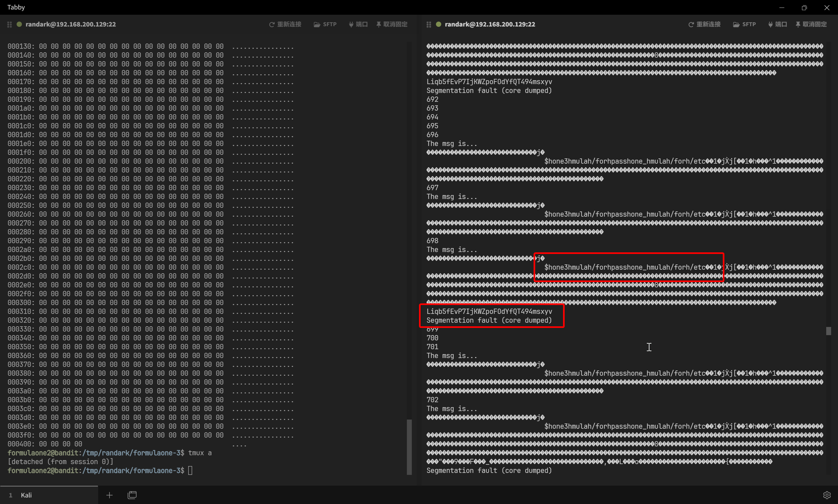The height and width of the screenshot is (504, 838).
Task: Click left pane drag handle grid icon
Action: [x=9, y=25]
